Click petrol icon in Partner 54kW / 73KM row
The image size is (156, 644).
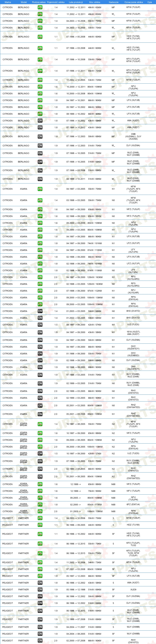(x=40, y=562)
